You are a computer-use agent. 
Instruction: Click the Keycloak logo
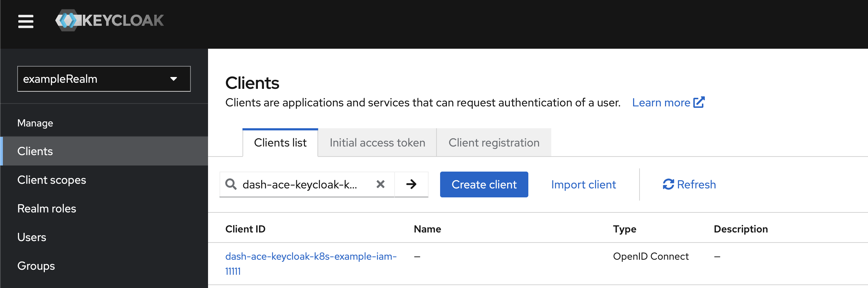110,20
